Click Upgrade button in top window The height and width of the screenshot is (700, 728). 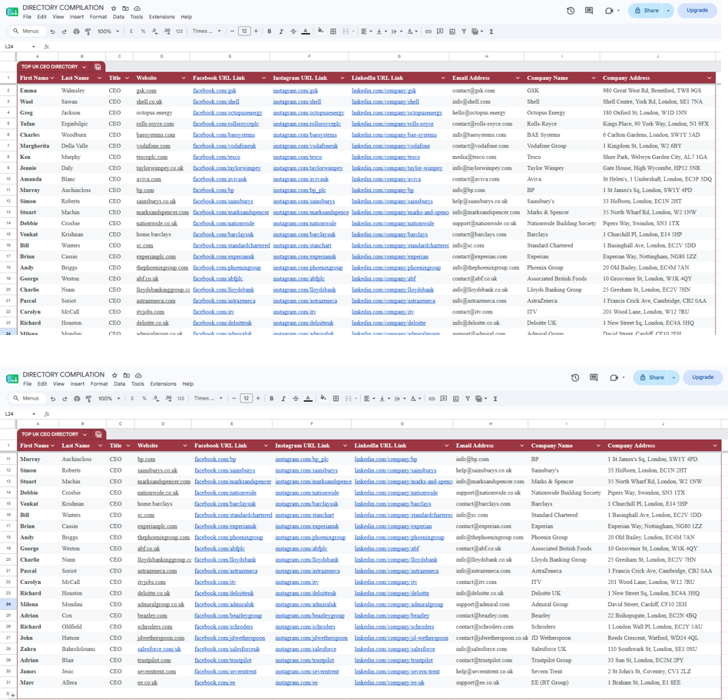697,11
